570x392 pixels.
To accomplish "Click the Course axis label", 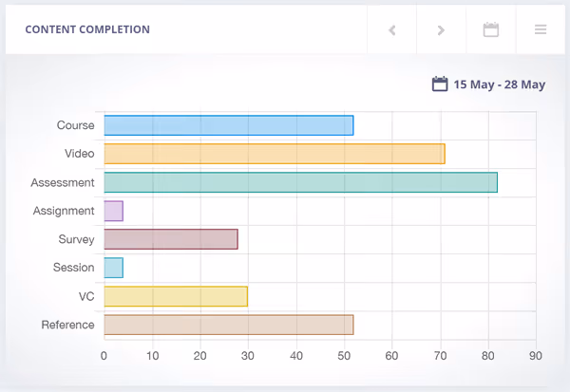I will 76,125.
